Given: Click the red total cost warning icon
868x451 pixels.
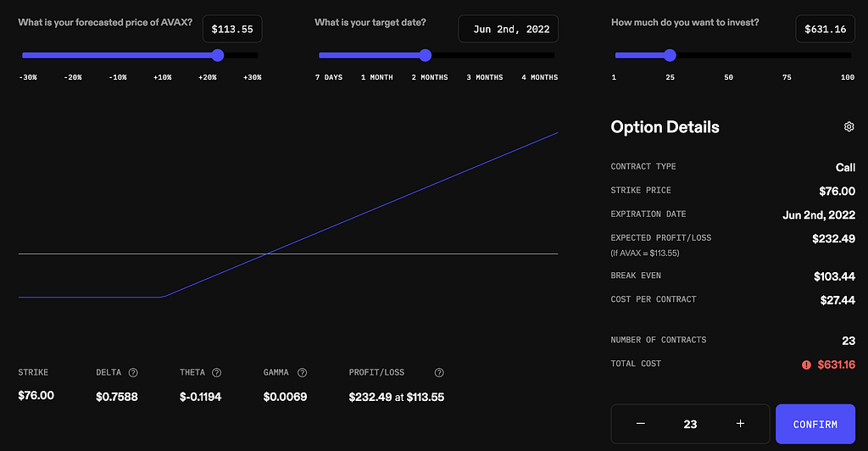Looking at the screenshot, I should (x=806, y=365).
